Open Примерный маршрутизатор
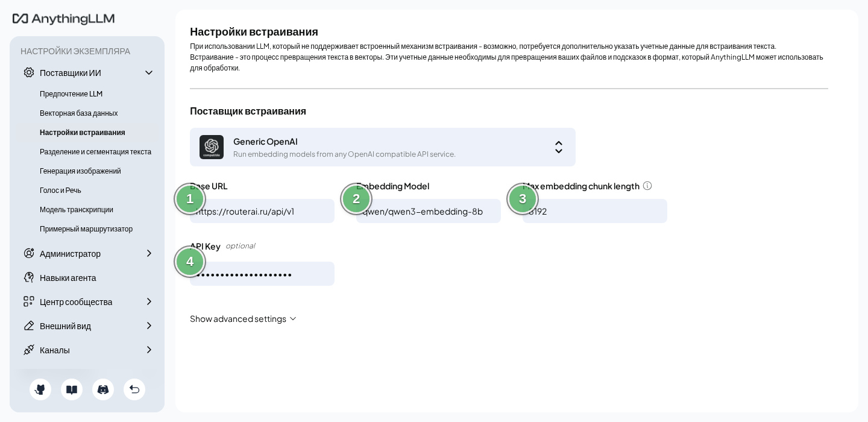The width and height of the screenshot is (868, 422). (87, 229)
